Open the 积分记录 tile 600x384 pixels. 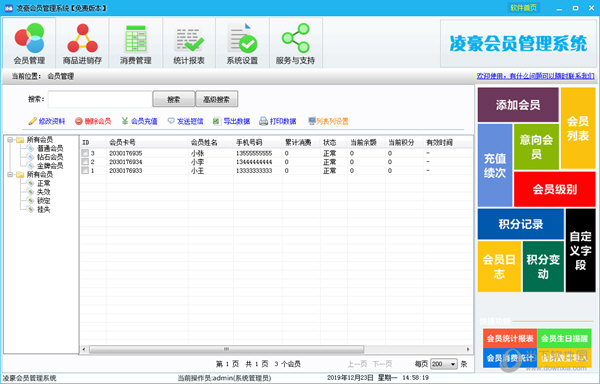521,224
